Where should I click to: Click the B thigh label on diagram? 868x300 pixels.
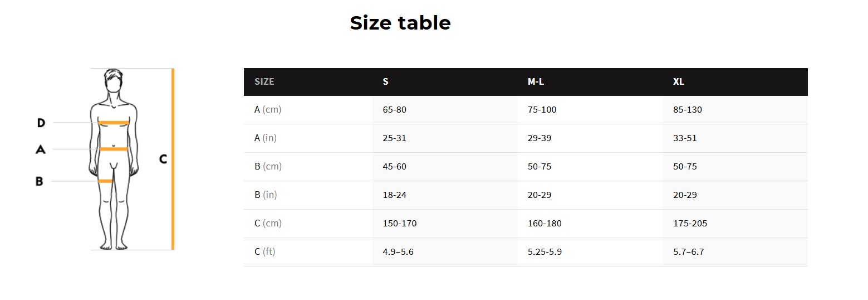pos(39,181)
